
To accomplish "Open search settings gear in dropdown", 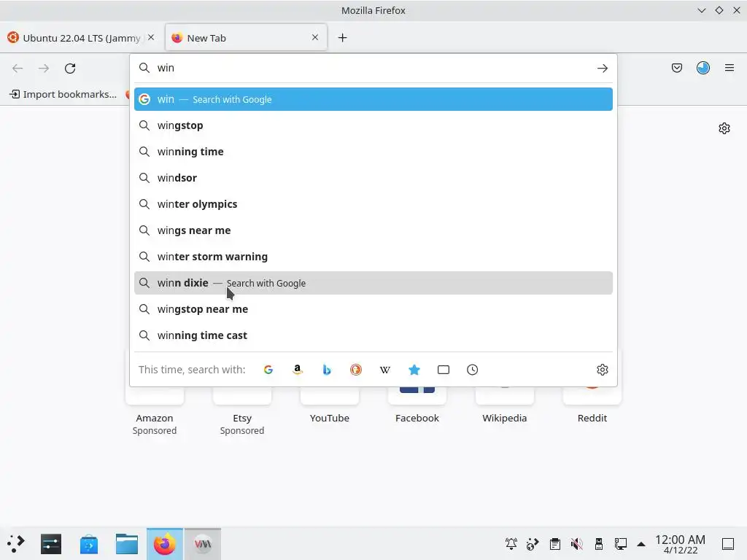I will pos(602,370).
